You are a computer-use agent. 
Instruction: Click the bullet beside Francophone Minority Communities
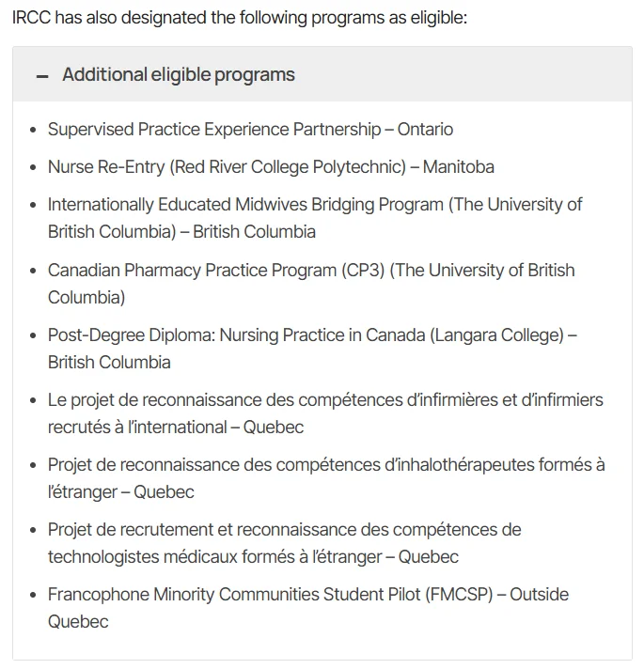tap(34, 595)
